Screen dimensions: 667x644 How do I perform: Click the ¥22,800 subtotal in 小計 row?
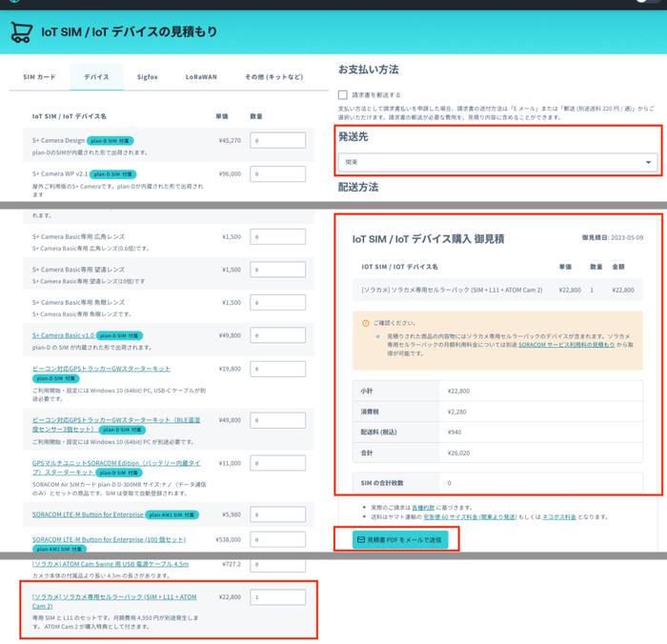[458, 391]
